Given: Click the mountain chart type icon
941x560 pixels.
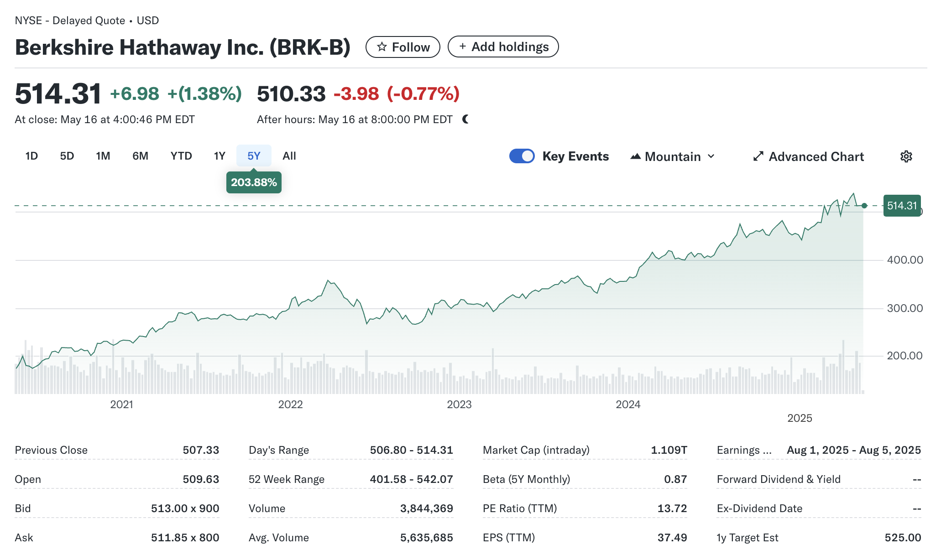Looking at the screenshot, I should 635,156.
